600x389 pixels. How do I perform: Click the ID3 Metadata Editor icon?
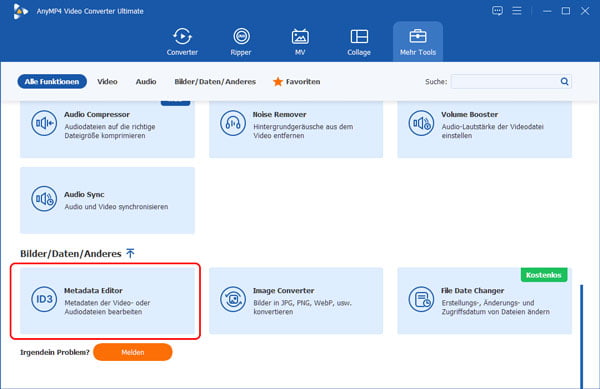[44, 299]
